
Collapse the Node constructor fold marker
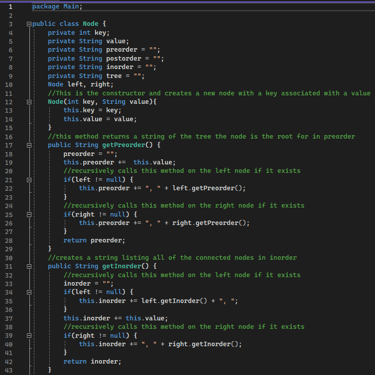[x=29, y=102]
